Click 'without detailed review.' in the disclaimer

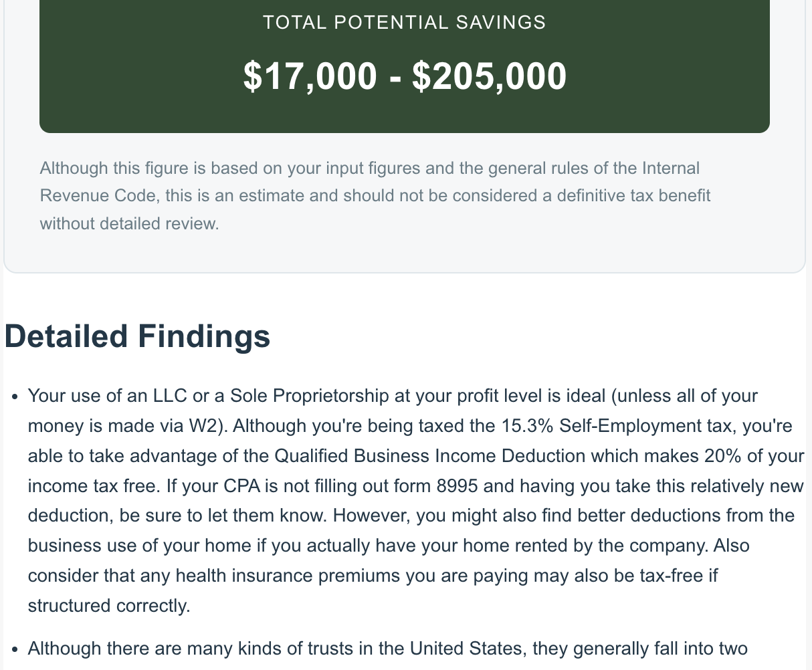(x=130, y=224)
